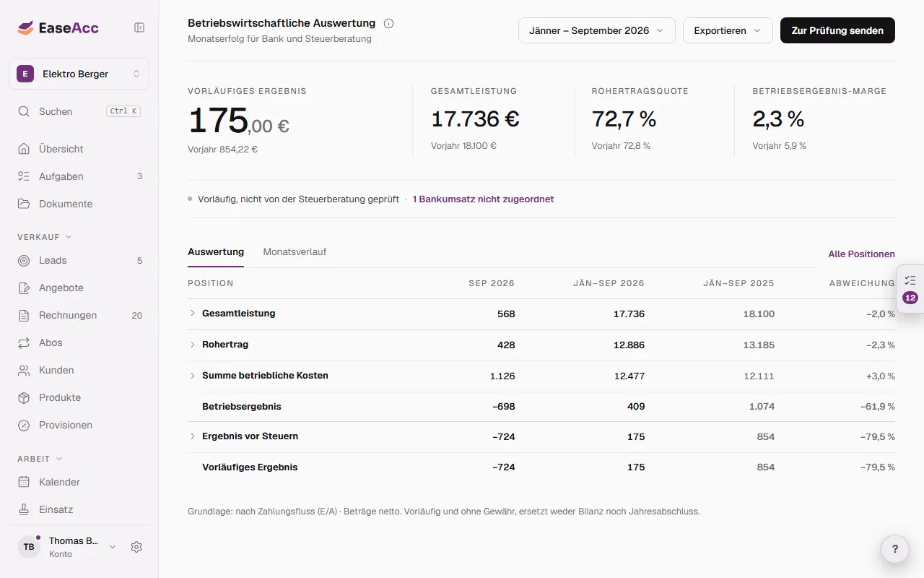924x578 pixels.
Task: Open the info tooltip beside Betriebswirtschaftliche Auswertung
Action: [389, 23]
